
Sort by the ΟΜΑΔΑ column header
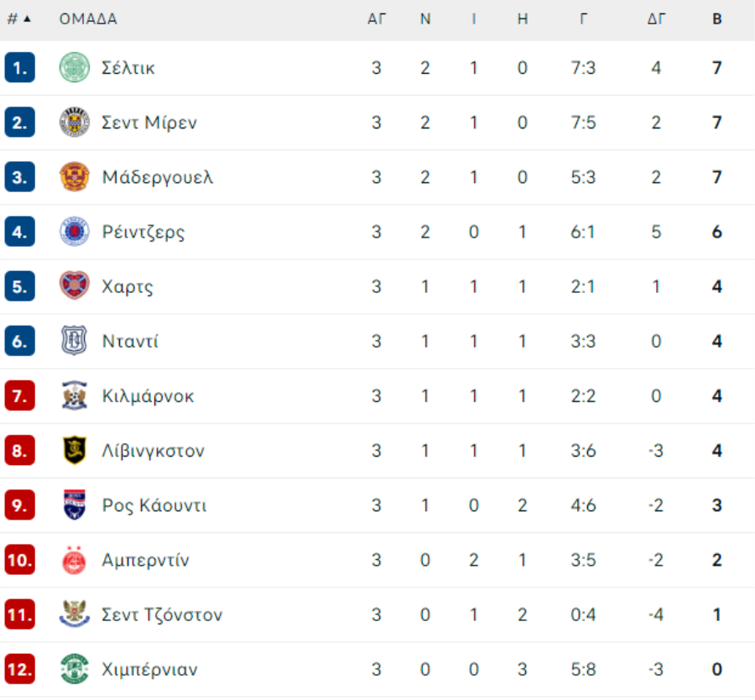tap(88, 18)
